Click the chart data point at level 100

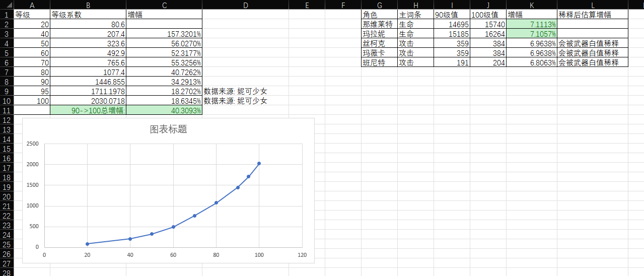[x=259, y=163]
